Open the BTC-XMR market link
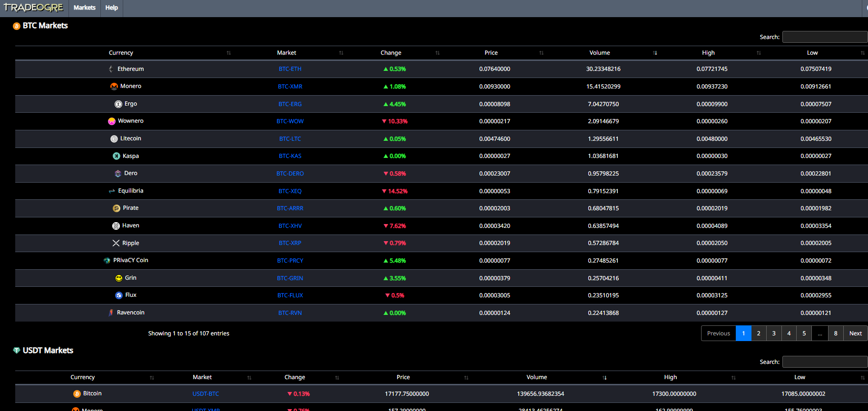This screenshot has height=411, width=868. click(x=290, y=87)
